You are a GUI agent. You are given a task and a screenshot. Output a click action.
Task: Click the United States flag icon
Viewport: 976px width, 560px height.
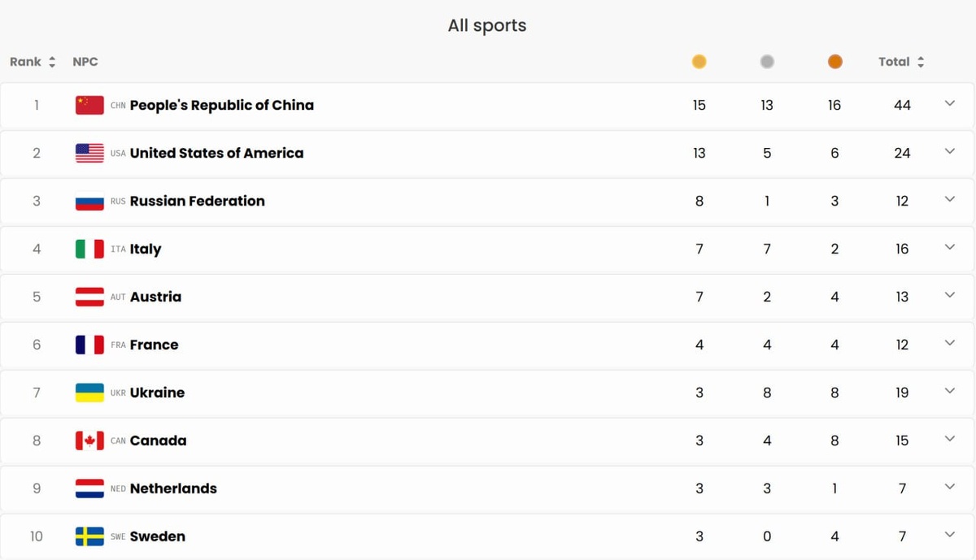(89, 153)
